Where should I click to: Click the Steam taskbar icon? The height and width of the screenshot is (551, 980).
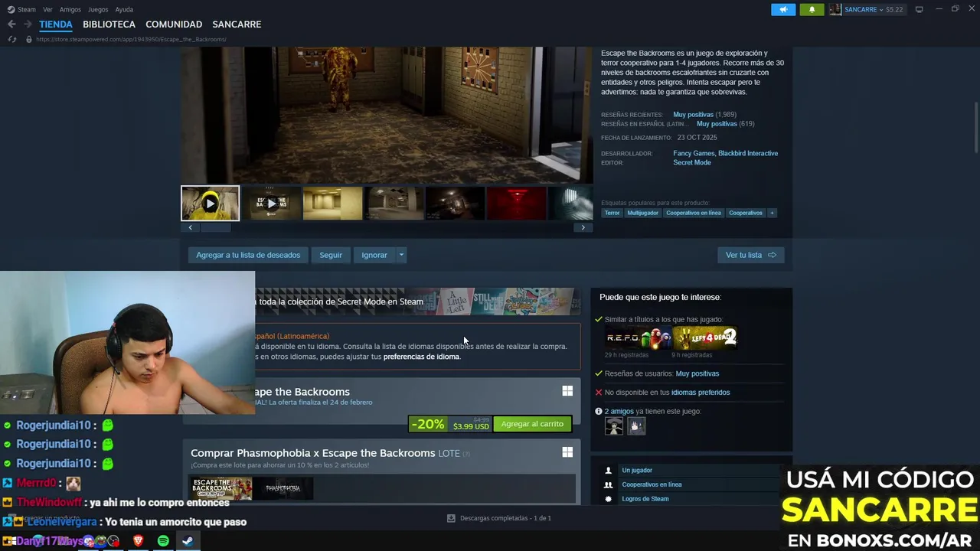(188, 541)
